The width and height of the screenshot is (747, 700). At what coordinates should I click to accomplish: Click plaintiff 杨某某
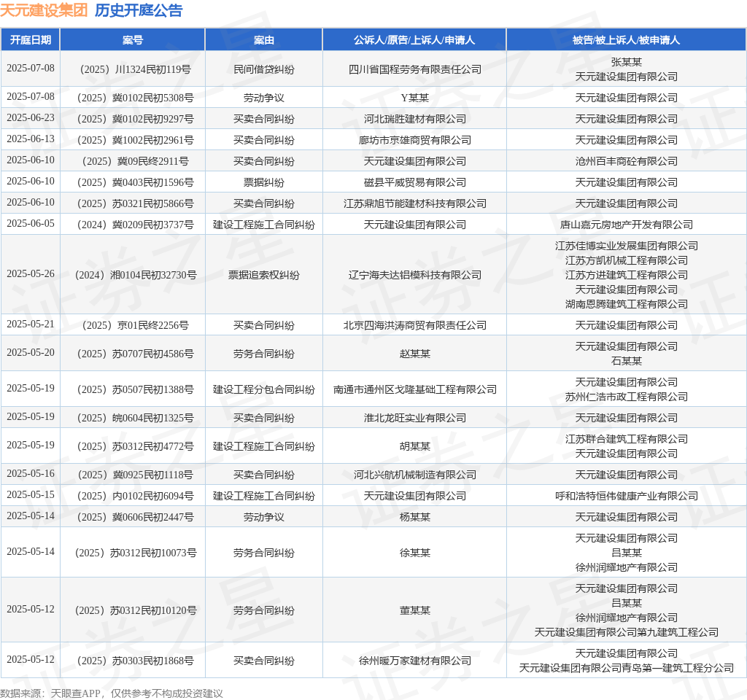(414, 517)
